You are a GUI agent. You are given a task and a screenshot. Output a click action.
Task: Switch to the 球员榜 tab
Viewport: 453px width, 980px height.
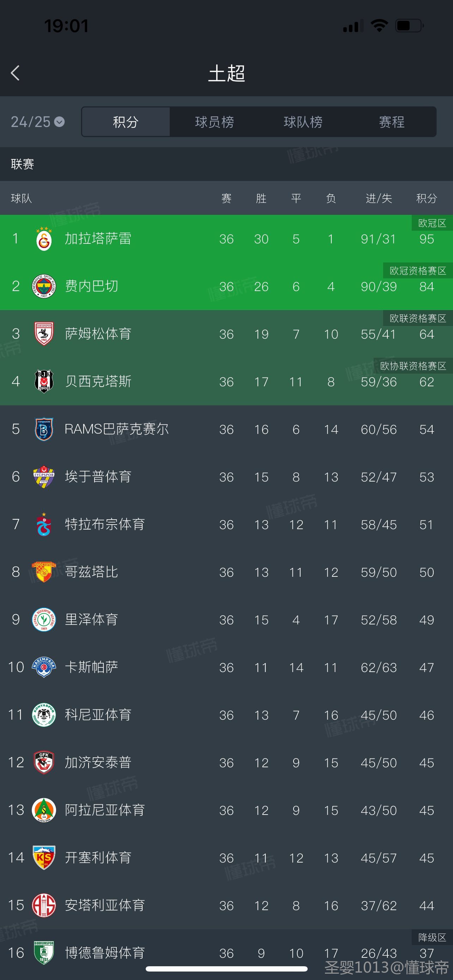point(214,122)
